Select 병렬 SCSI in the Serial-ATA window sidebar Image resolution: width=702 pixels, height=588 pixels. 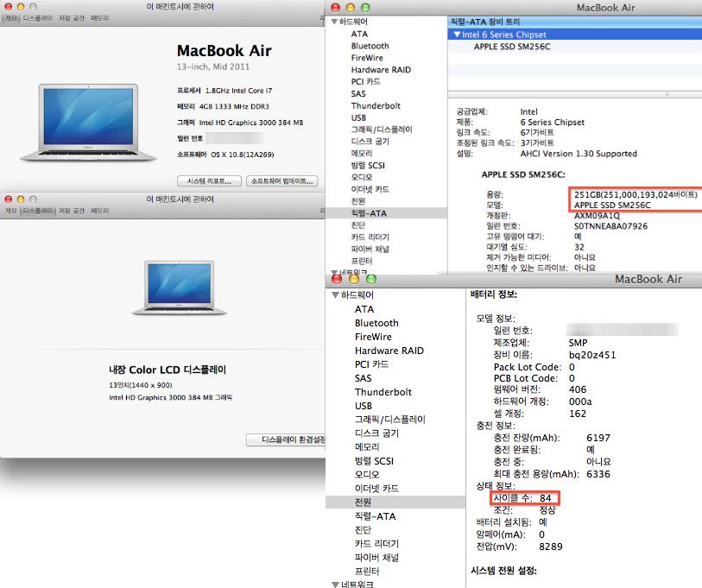368,165
